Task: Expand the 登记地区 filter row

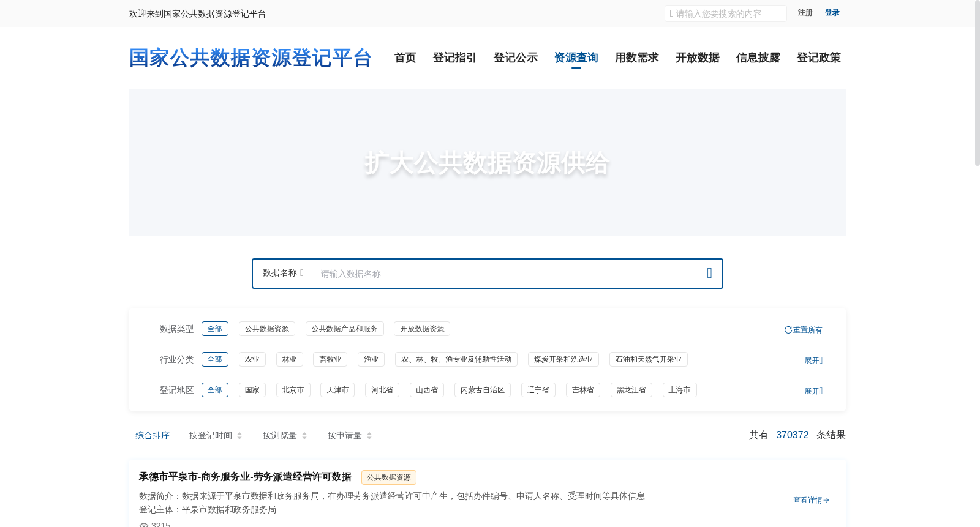Action: pos(813,391)
